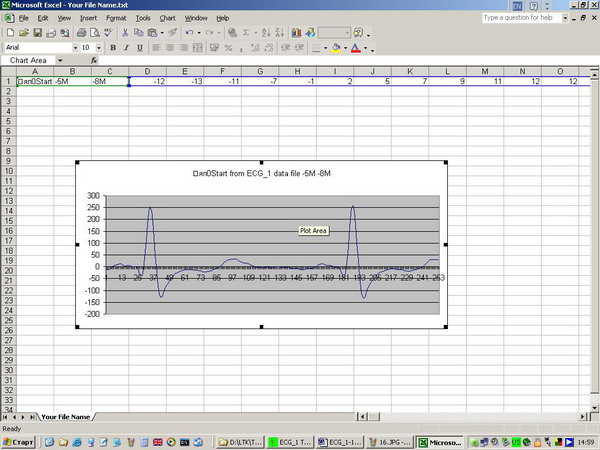Align text left in formatting toolbar
The image size is (600, 450).
click(156, 48)
